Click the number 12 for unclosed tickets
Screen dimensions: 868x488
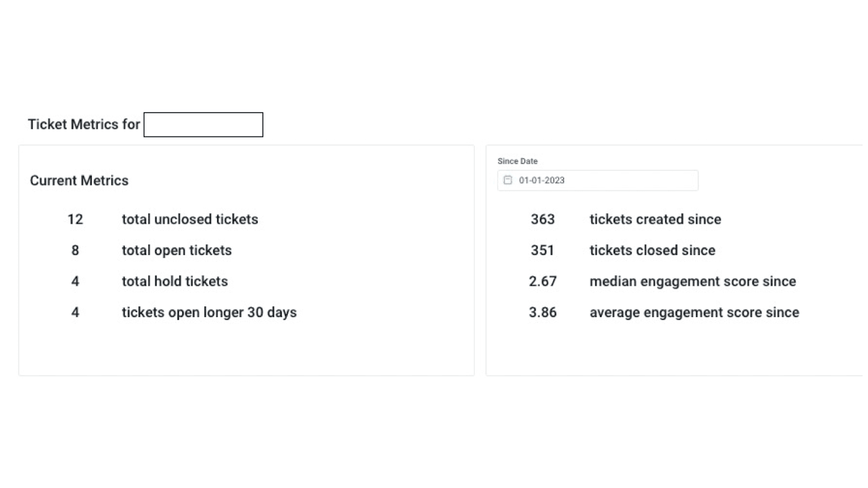click(75, 219)
